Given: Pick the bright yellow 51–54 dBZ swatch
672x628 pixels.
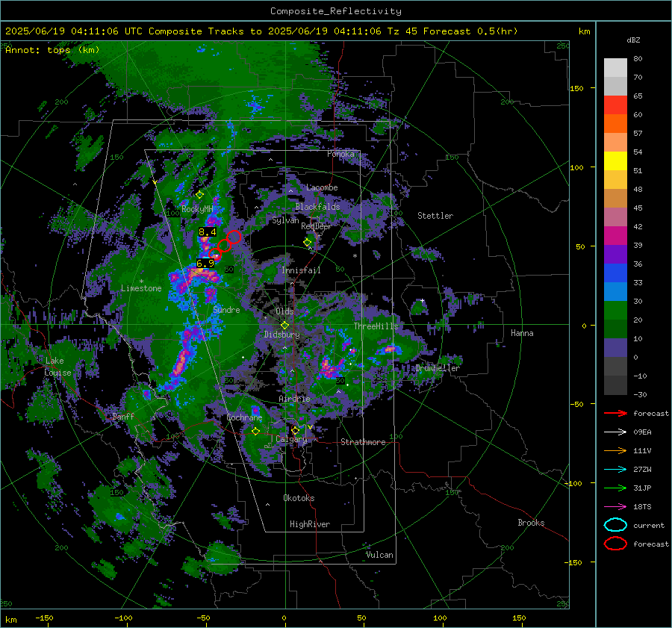Looking at the screenshot, I should [615, 161].
